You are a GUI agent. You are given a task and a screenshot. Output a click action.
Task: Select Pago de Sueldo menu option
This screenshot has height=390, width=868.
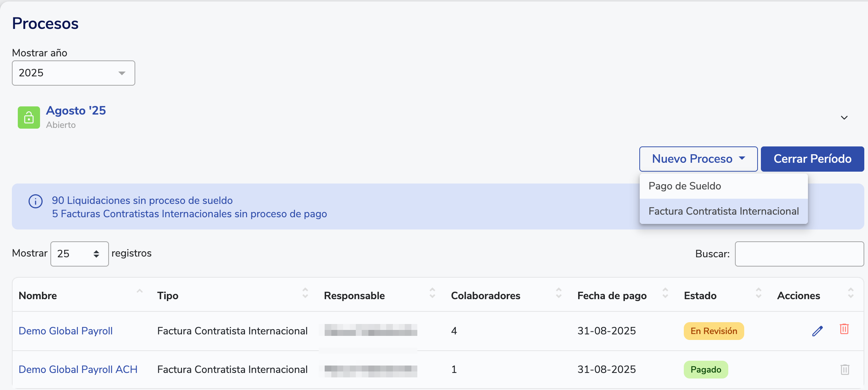point(685,186)
